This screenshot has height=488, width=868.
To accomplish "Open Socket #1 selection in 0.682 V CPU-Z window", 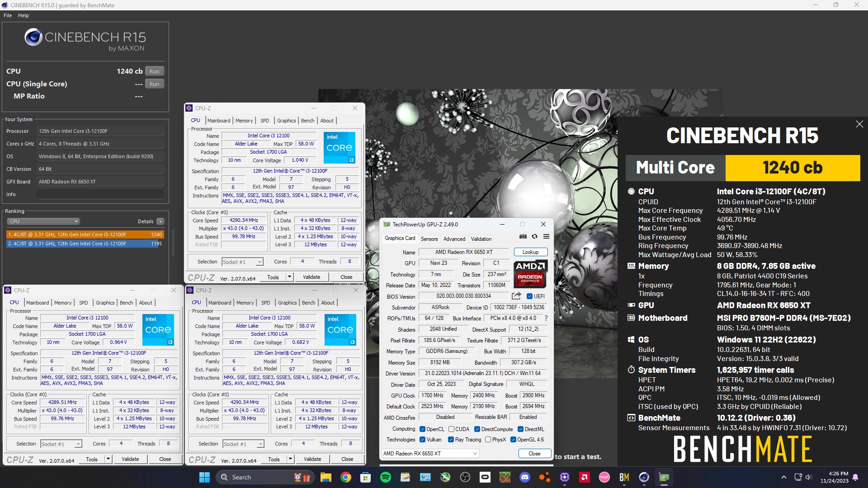I will 243,444.
